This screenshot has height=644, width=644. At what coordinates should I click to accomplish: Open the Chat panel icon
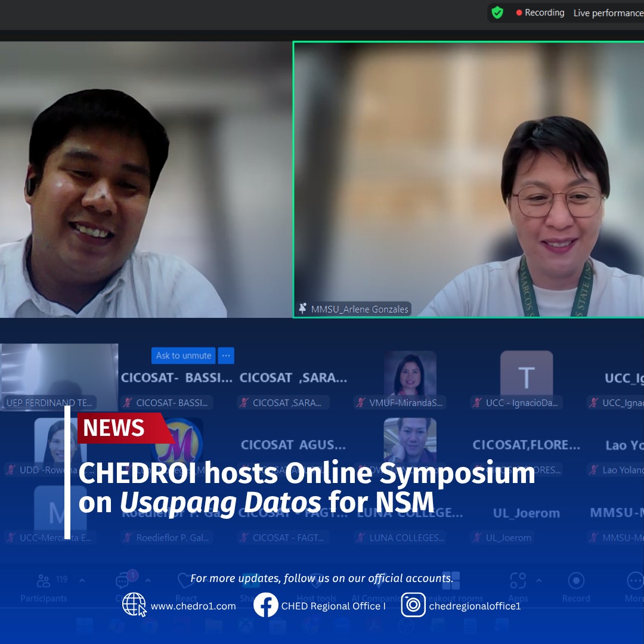click(123, 581)
